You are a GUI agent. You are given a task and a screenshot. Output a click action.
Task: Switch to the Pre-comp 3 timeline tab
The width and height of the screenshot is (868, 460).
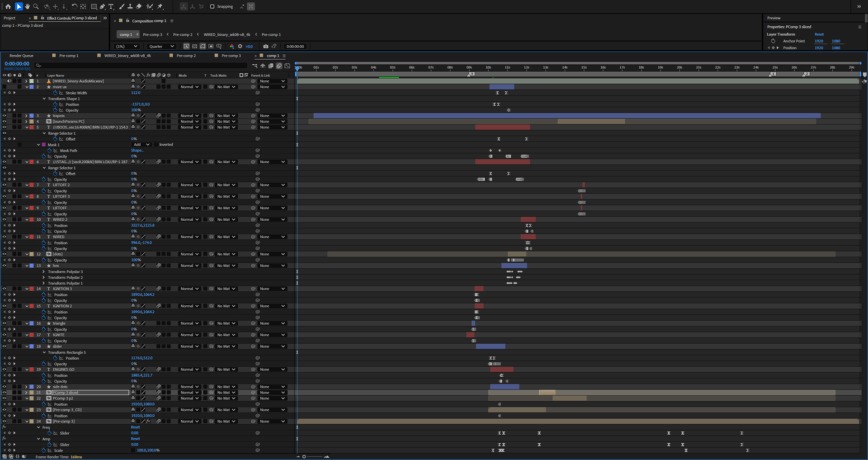point(231,56)
